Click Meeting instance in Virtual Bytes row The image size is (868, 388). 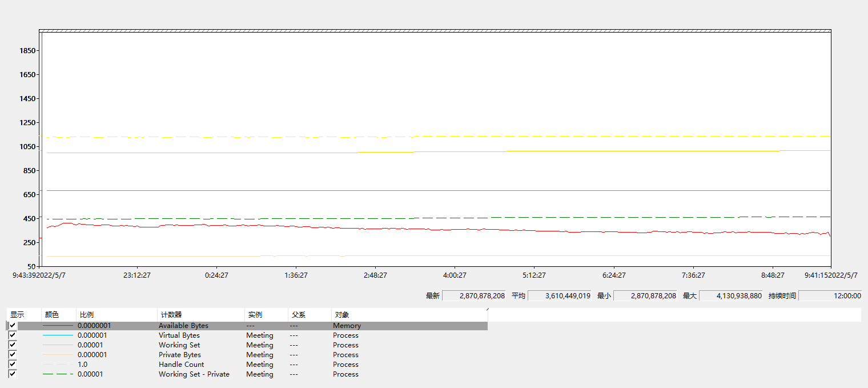(x=260, y=335)
